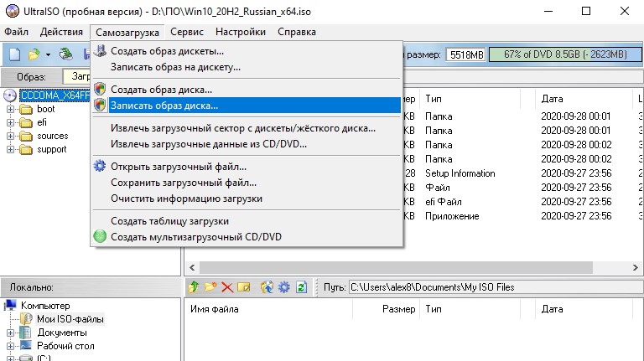
Task: Click the green Refresh icon in local toolbar
Action: point(301,286)
